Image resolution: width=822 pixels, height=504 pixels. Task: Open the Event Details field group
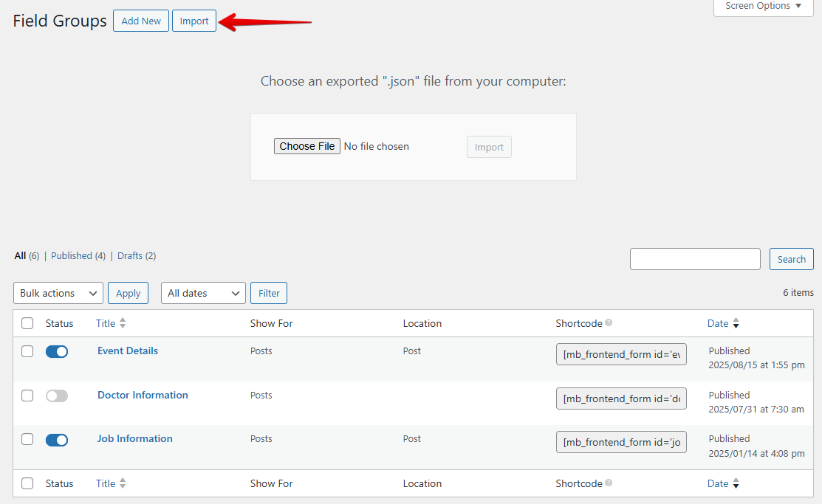click(x=127, y=351)
